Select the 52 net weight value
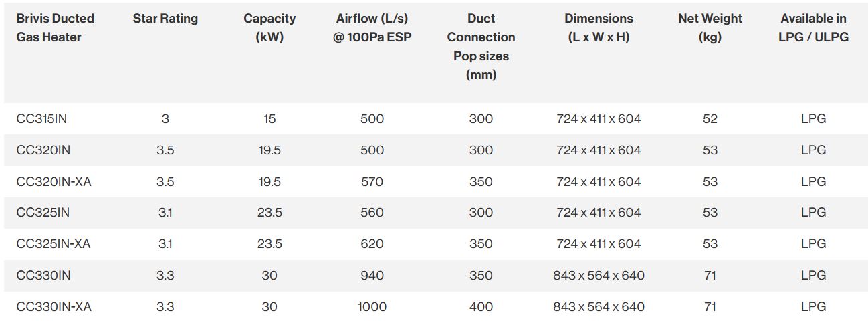 click(710, 119)
